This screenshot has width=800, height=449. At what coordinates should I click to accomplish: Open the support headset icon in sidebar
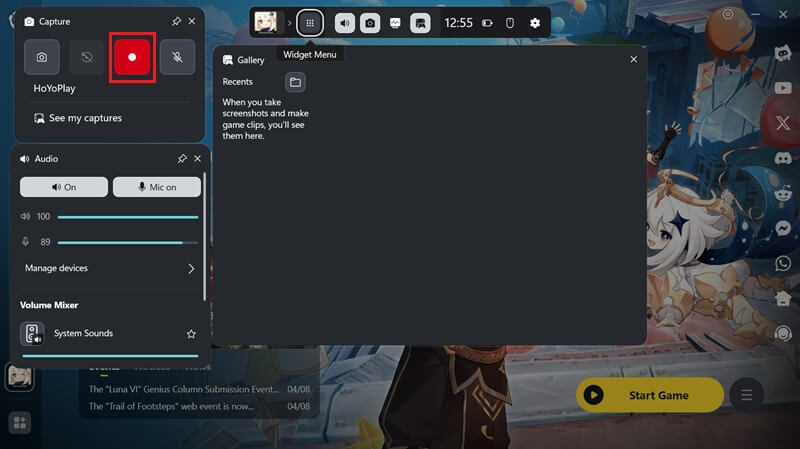[x=783, y=334]
